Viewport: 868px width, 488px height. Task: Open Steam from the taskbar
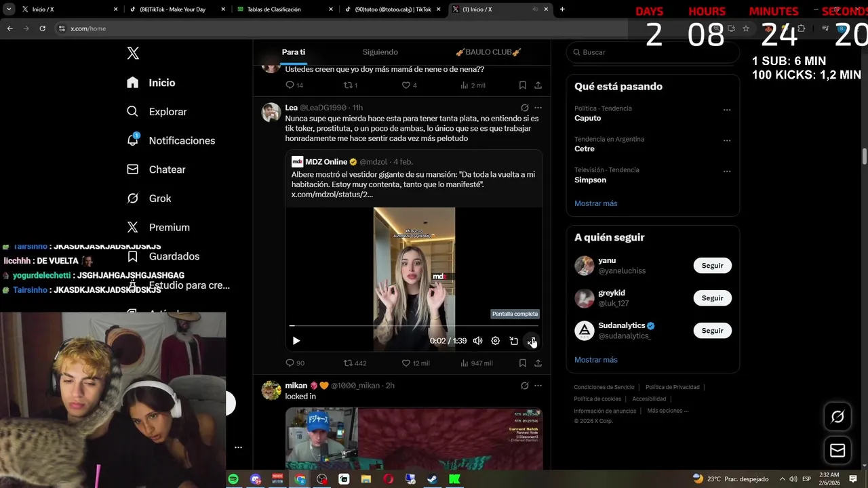pyautogui.click(x=432, y=479)
